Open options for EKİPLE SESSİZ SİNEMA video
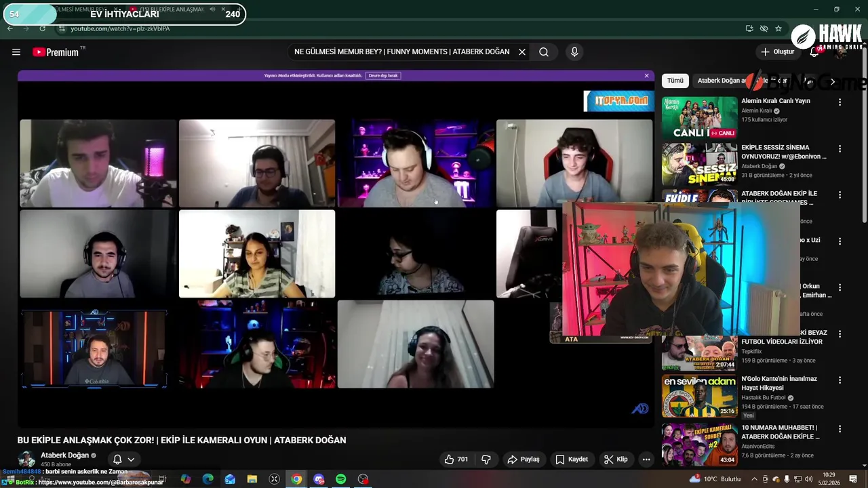868x488 pixels. (x=840, y=148)
